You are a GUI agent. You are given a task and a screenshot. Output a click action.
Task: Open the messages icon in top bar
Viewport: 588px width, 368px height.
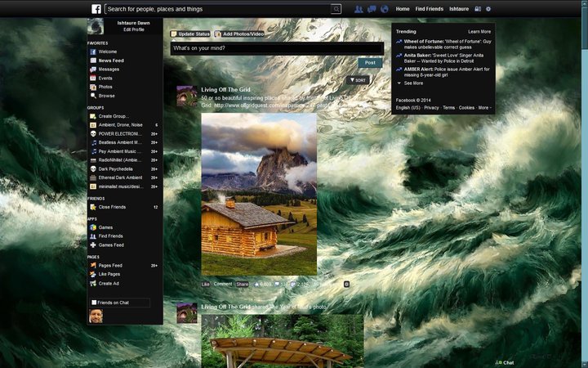pyautogui.click(x=372, y=9)
